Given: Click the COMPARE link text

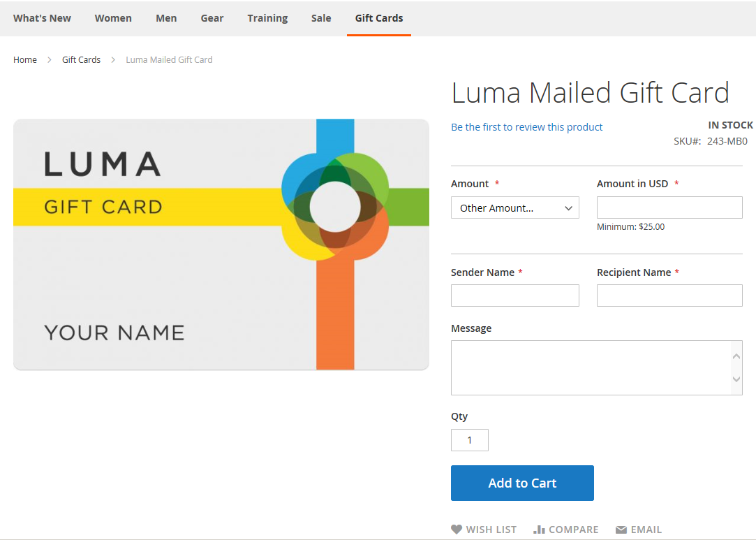Looking at the screenshot, I should coord(574,530).
